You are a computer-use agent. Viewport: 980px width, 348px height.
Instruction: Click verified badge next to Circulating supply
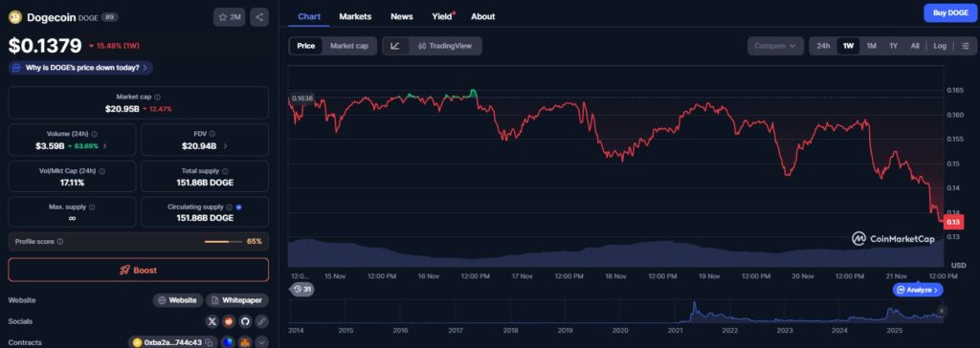click(x=239, y=207)
